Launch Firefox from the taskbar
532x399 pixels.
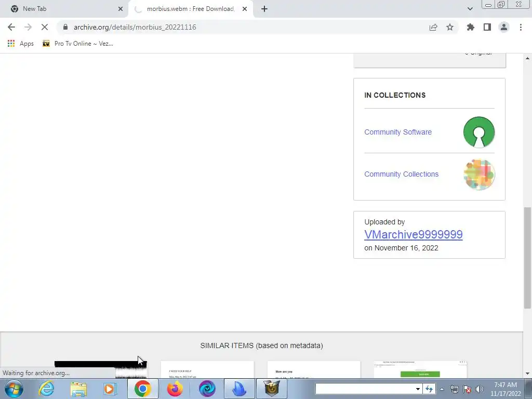[x=175, y=389]
